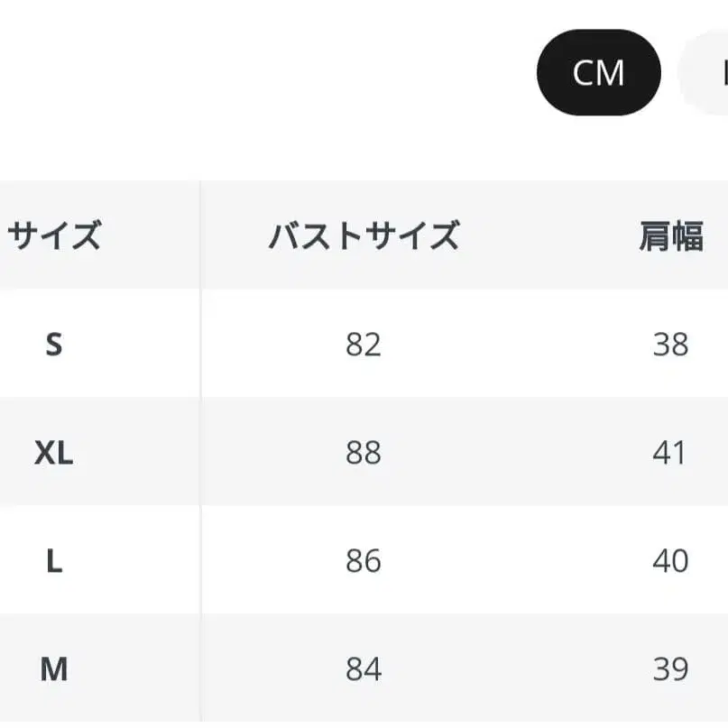This screenshot has height=728, width=728.
Task: Select the S size row label
Action: click(x=54, y=344)
